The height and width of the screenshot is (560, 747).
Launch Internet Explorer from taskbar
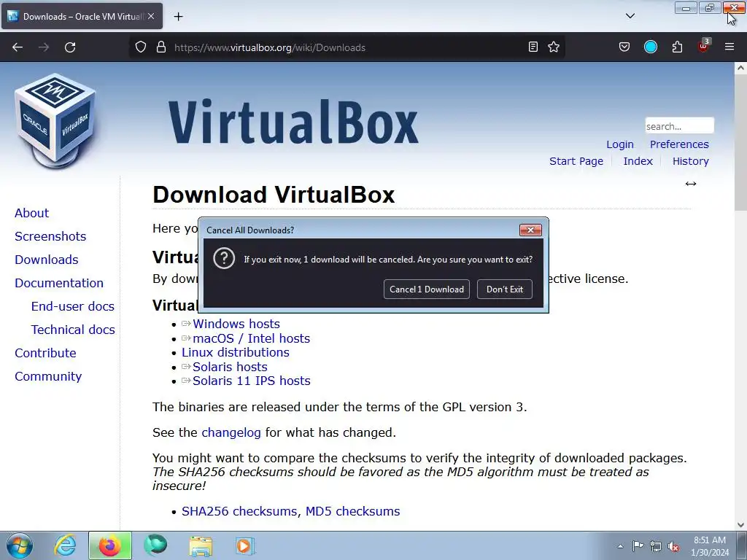[x=65, y=545]
